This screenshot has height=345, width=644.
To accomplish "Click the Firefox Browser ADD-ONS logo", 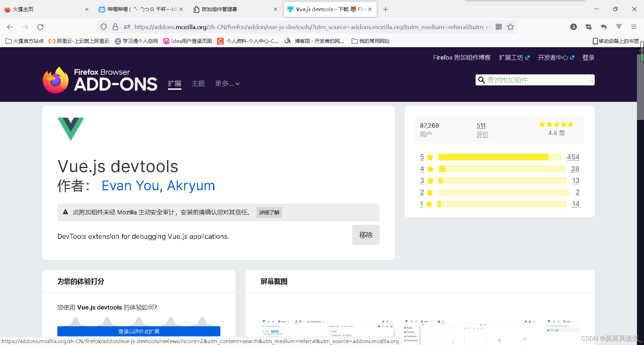I will pos(100,80).
